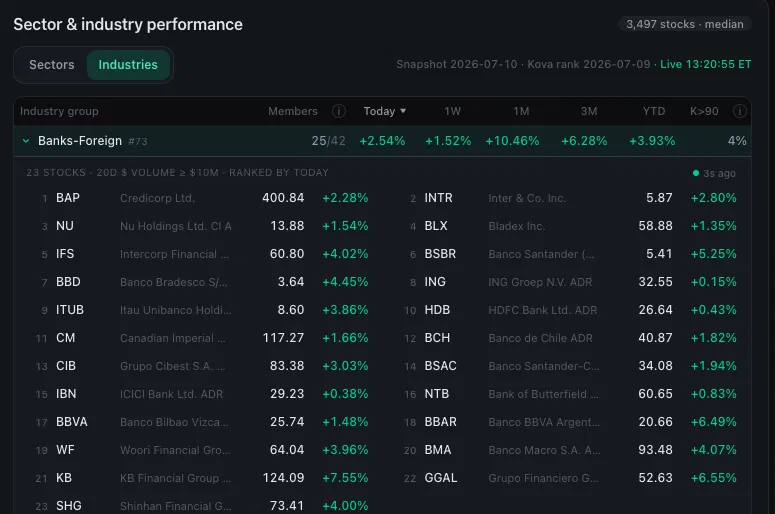Click the Banks-Foreign rank tag #73
Viewport: 775px width, 514px height.
point(138,141)
